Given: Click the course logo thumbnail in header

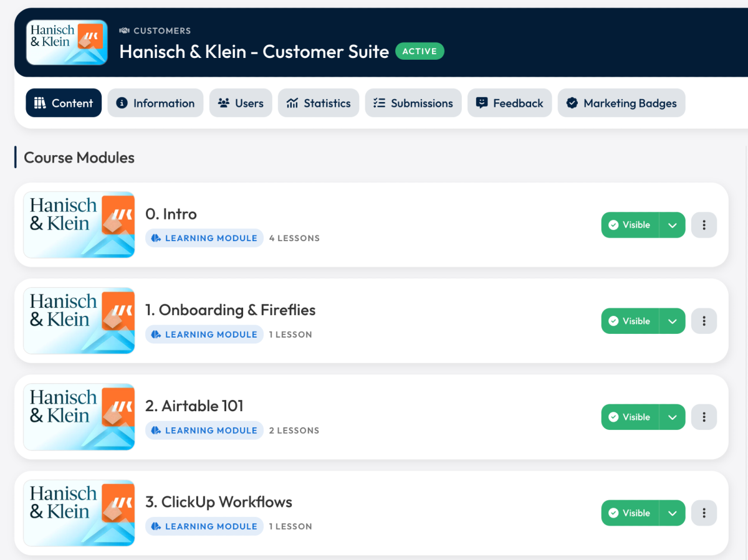Looking at the screenshot, I should (x=67, y=42).
